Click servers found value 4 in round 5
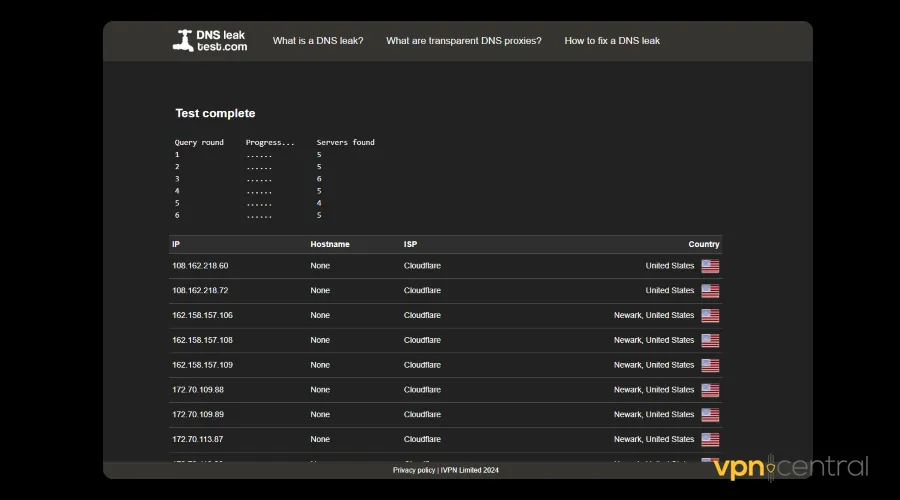This screenshot has height=500, width=900. pos(319,203)
